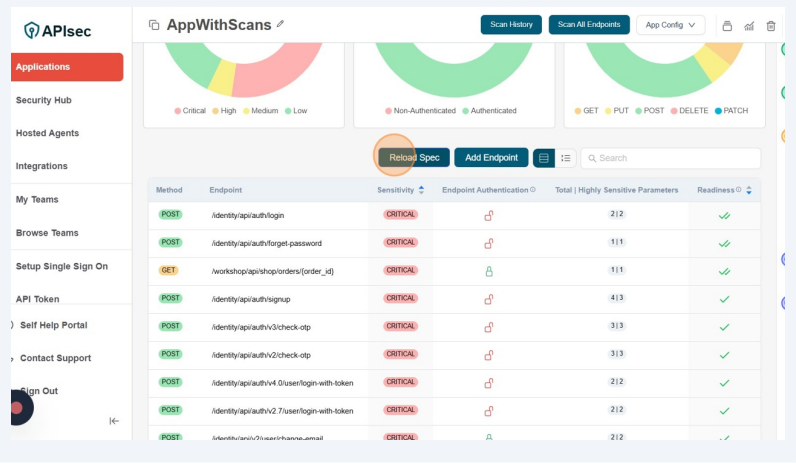The image size is (796, 468).
Task: Click the Scan All Endpoints button
Action: coord(589,25)
